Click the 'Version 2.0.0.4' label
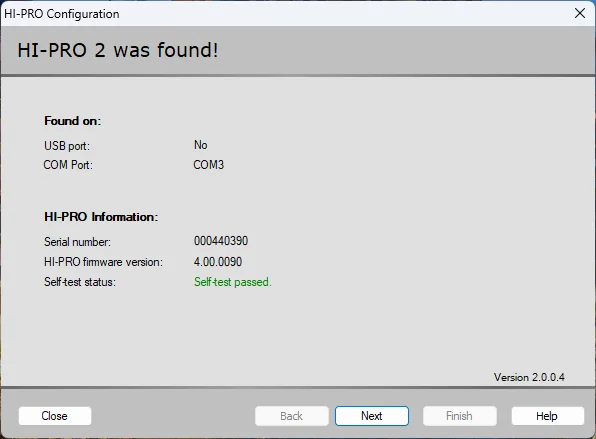 (x=529, y=377)
